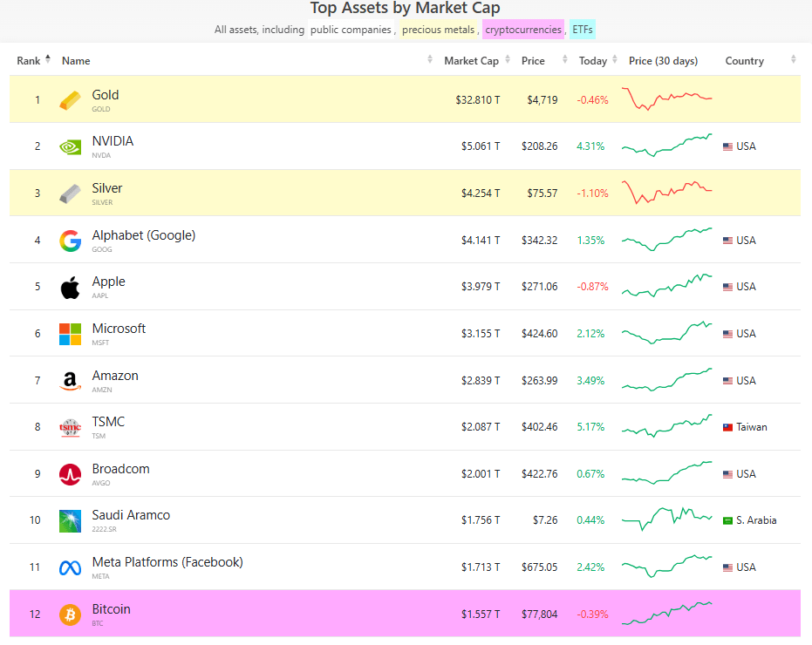Sort by the Price column header

coord(533,61)
